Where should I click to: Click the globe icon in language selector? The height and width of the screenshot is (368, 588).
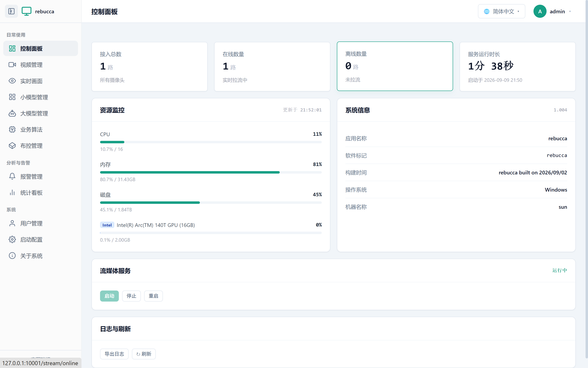[487, 11]
